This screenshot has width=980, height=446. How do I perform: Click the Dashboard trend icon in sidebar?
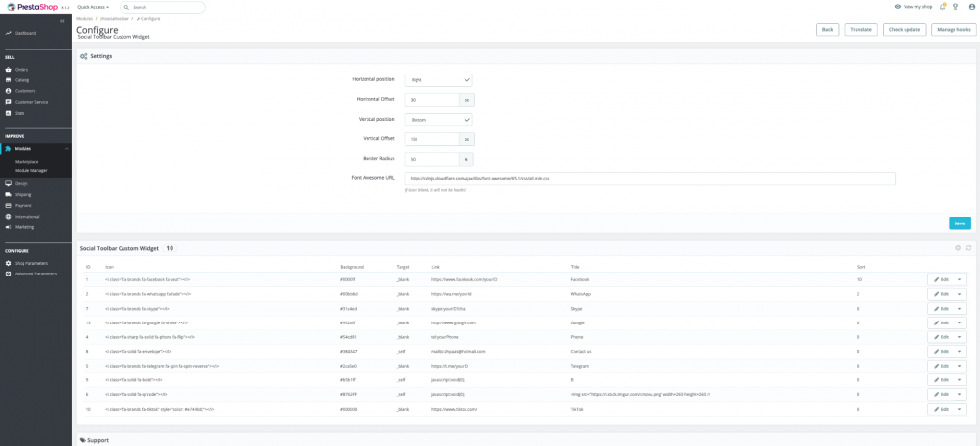pos(9,33)
